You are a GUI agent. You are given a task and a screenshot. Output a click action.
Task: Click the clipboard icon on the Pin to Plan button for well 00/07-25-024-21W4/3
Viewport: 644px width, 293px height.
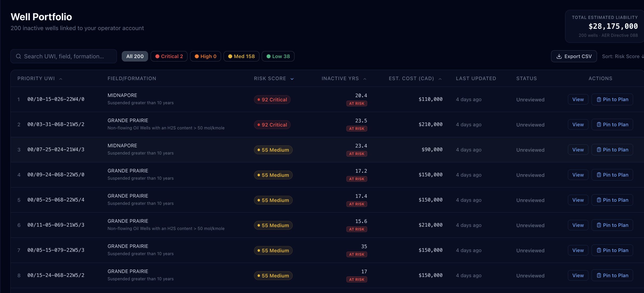[x=599, y=150]
